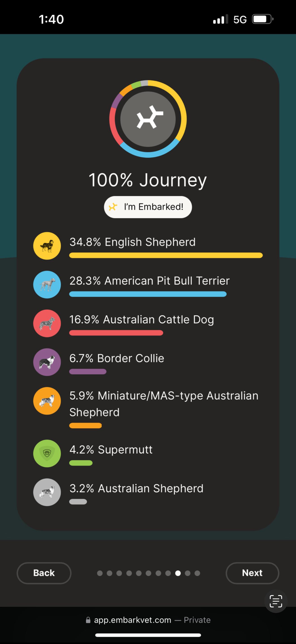Jump to the last page indicator dot
Screen dimensions: 296x644
[197, 573]
